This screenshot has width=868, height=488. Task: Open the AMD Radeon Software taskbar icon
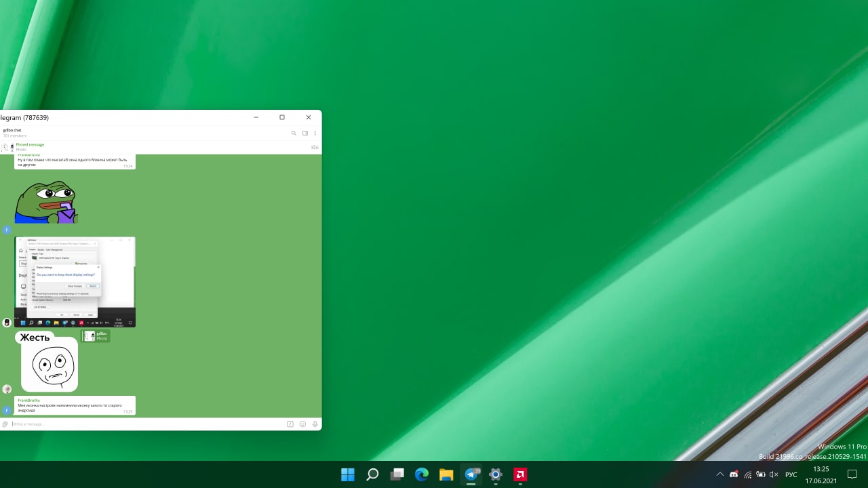tap(520, 474)
